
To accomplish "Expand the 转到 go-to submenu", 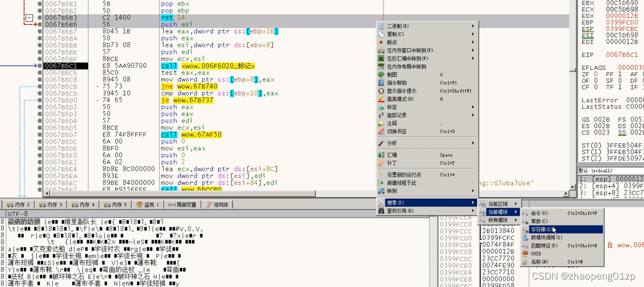I will (428, 191).
